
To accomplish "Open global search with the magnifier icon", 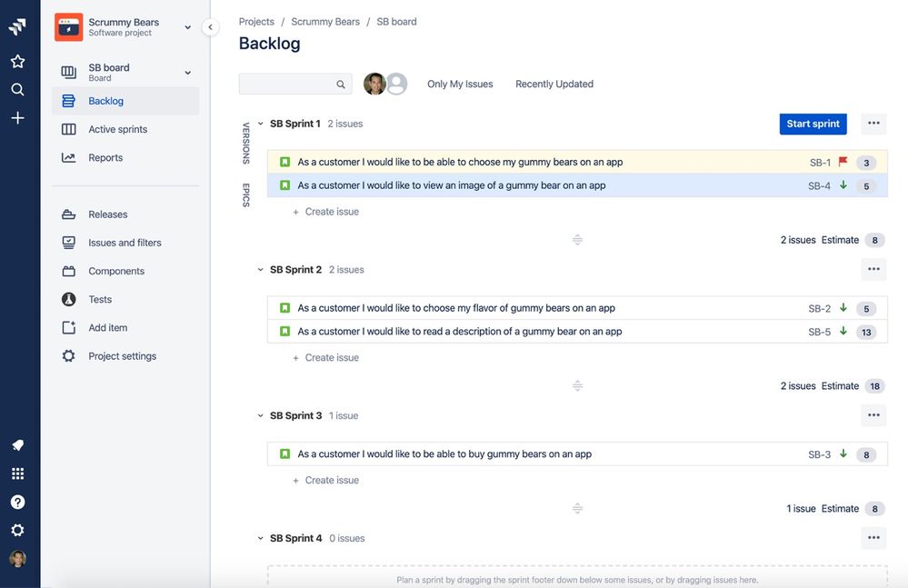I will pos(18,89).
